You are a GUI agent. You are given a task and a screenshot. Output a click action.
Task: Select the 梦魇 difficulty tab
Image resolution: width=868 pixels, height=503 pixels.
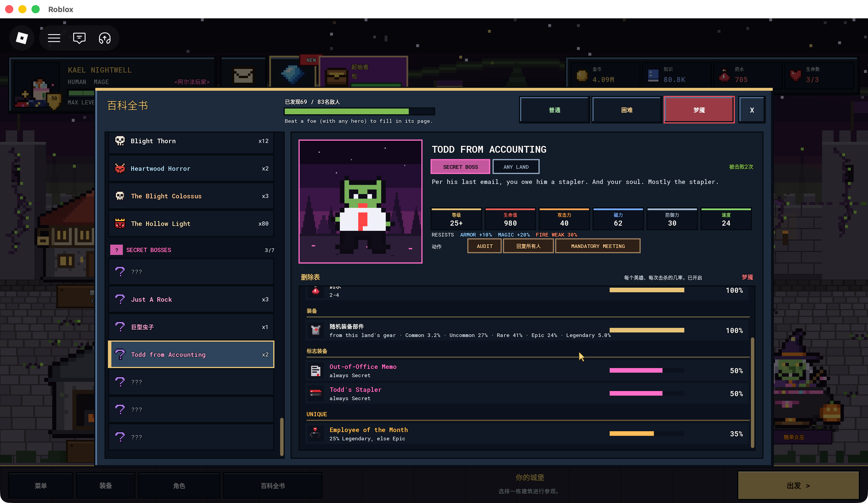(699, 110)
